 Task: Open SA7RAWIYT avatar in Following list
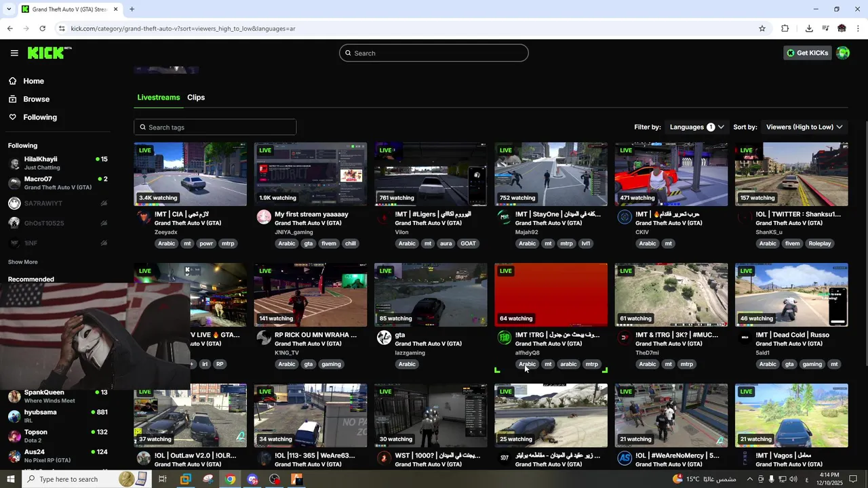tap(14, 203)
